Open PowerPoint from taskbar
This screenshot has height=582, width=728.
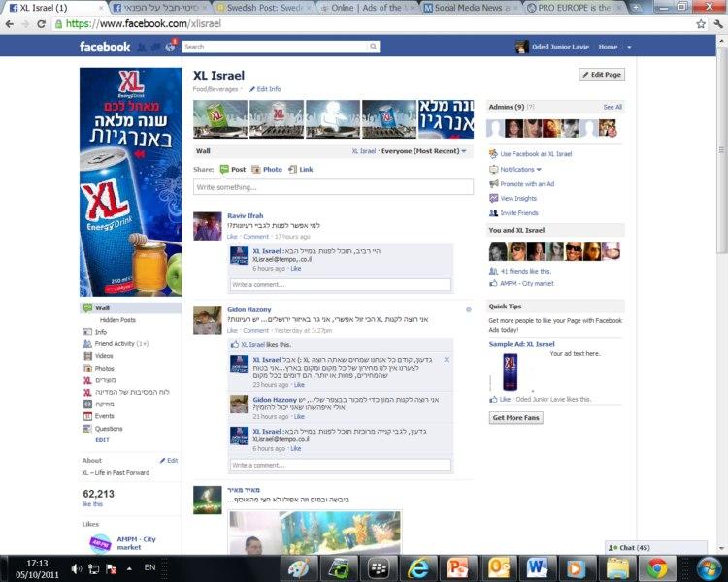pyautogui.click(x=457, y=568)
